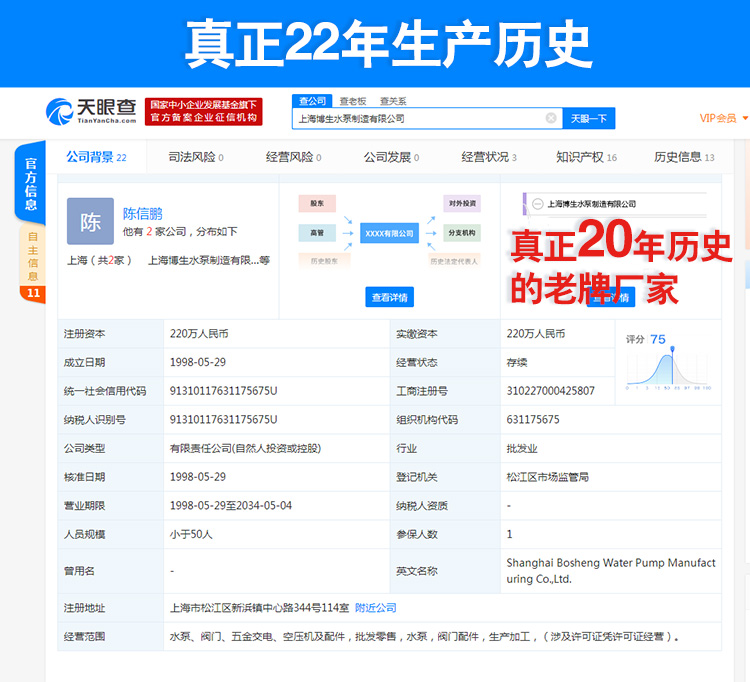Click the 对外投资 box in the diagram
The image size is (750, 682).
pos(462,203)
